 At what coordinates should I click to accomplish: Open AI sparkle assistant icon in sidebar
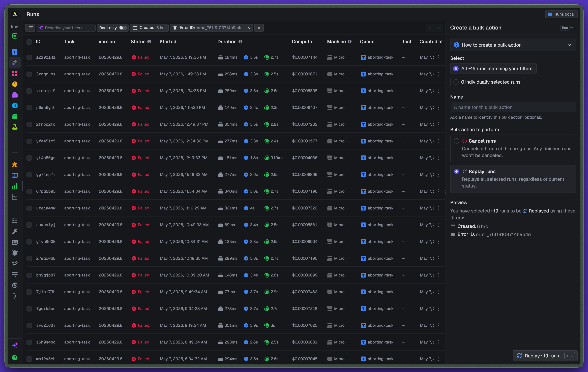(15, 345)
